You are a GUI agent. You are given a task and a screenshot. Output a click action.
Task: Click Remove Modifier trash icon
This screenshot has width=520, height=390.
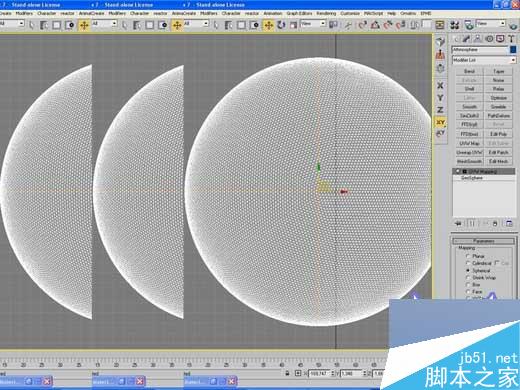click(495, 223)
